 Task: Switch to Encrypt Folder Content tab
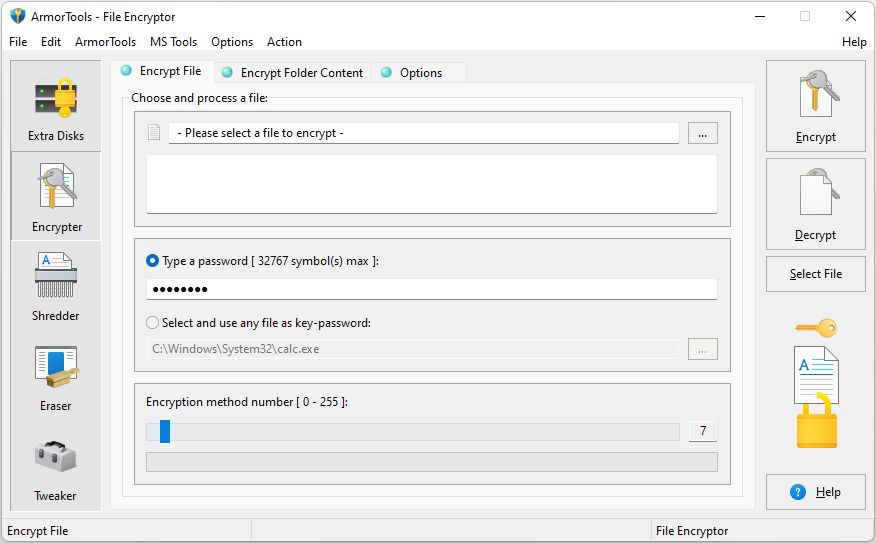point(301,73)
